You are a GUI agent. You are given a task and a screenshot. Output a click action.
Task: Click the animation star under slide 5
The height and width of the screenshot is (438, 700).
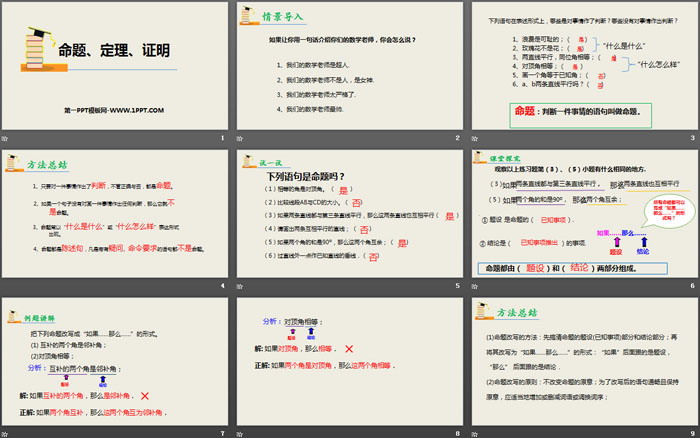point(240,286)
